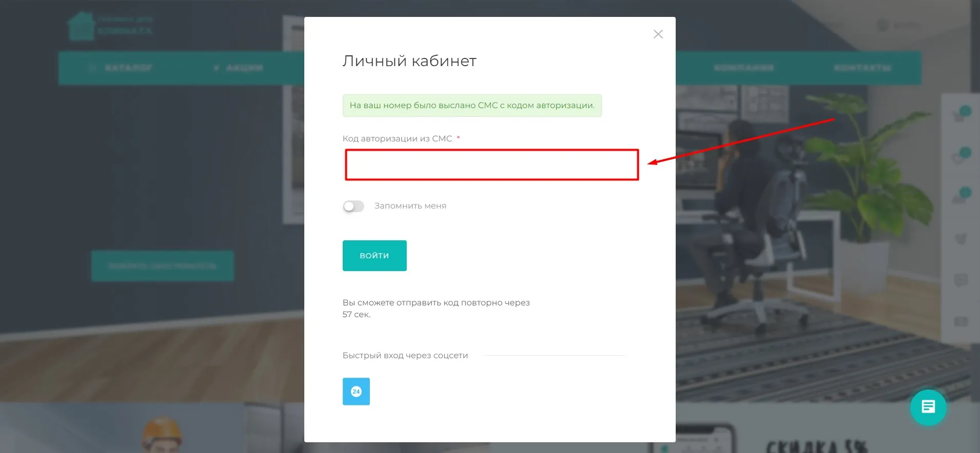Click the fourth icon in right side panel

click(961, 239)
